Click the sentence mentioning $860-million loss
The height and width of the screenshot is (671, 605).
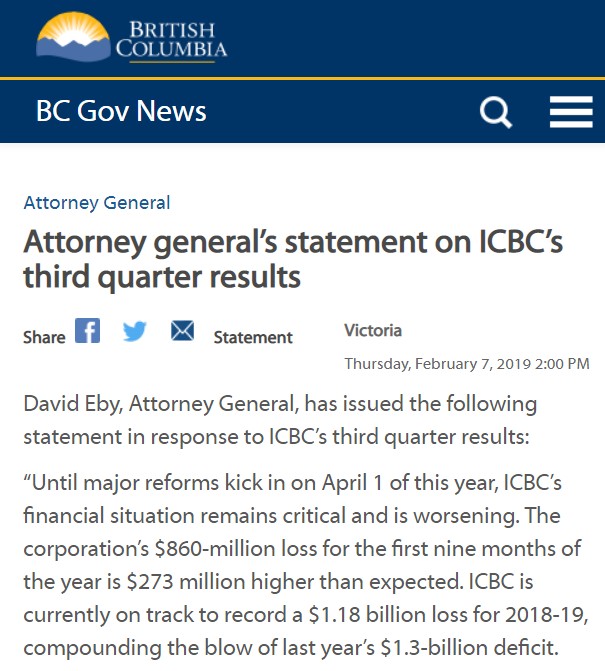tap(302, 549)
